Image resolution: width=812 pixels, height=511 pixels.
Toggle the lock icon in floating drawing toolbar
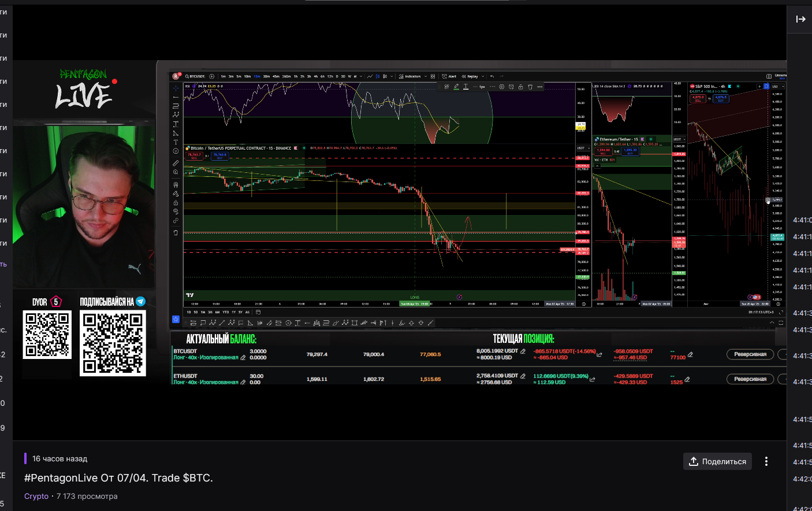pos(520,87)
